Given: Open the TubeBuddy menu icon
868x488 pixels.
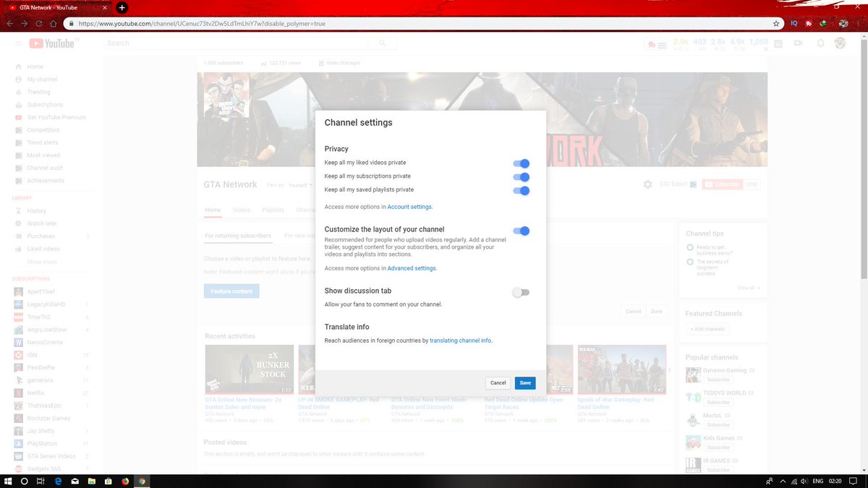Looking at the screenshot, I should click(x=657, y=44).
